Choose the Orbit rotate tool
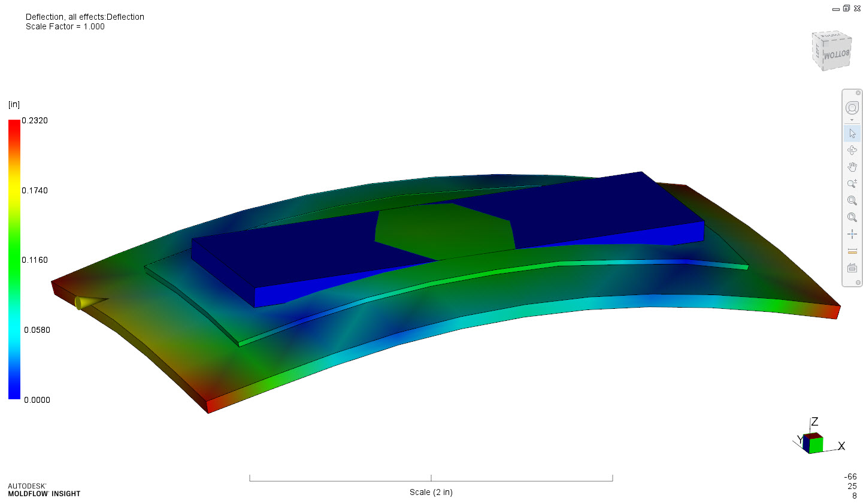863x504 pixels. (x=852, y=150)
